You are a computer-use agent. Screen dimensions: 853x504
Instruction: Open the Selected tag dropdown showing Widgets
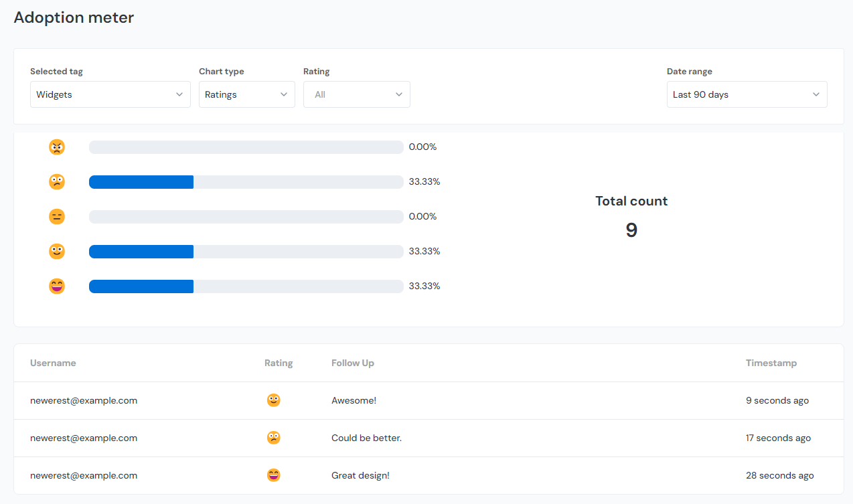110,94
